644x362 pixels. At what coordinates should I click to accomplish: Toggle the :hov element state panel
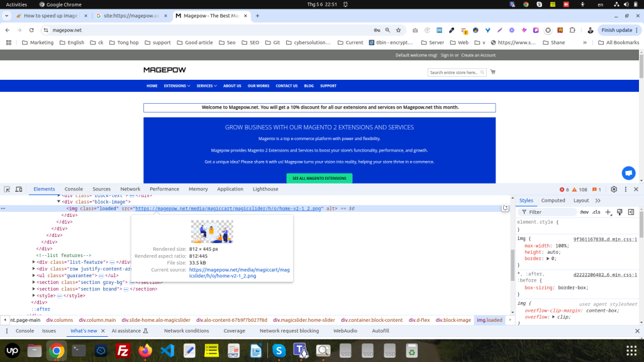584,212
